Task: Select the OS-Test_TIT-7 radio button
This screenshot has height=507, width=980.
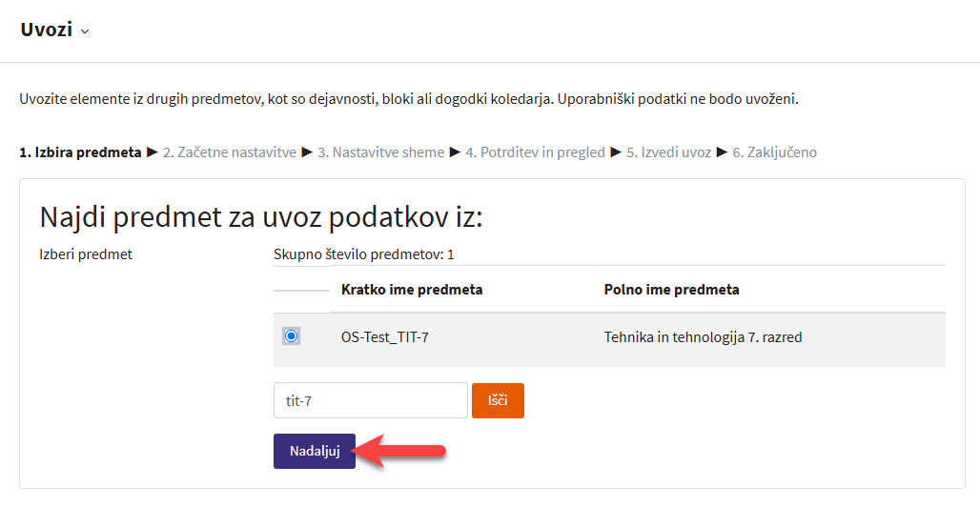Action: click(291, 336)
